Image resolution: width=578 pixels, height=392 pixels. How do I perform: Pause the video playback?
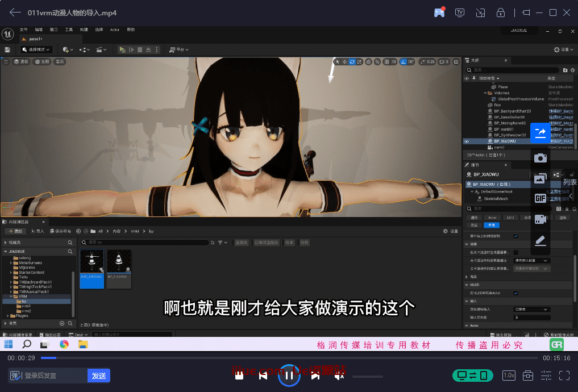(x=289, y=376)
